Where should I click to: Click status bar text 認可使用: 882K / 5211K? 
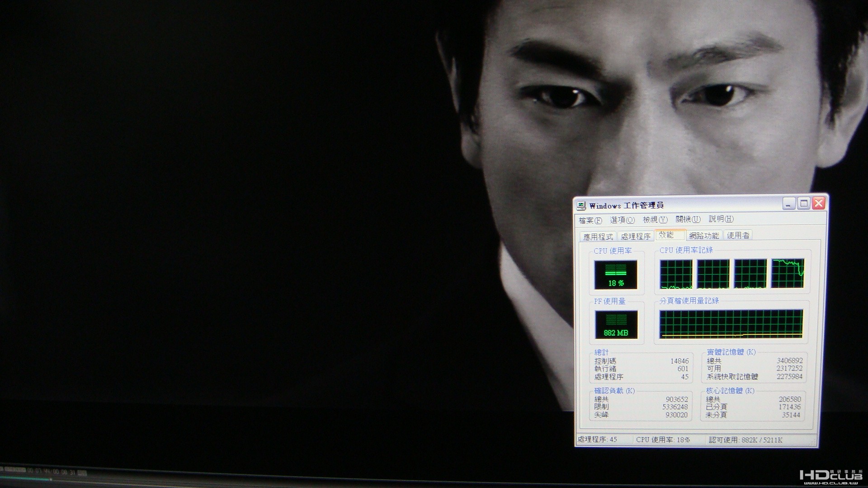pyautogui.click(x=745, y=440)
